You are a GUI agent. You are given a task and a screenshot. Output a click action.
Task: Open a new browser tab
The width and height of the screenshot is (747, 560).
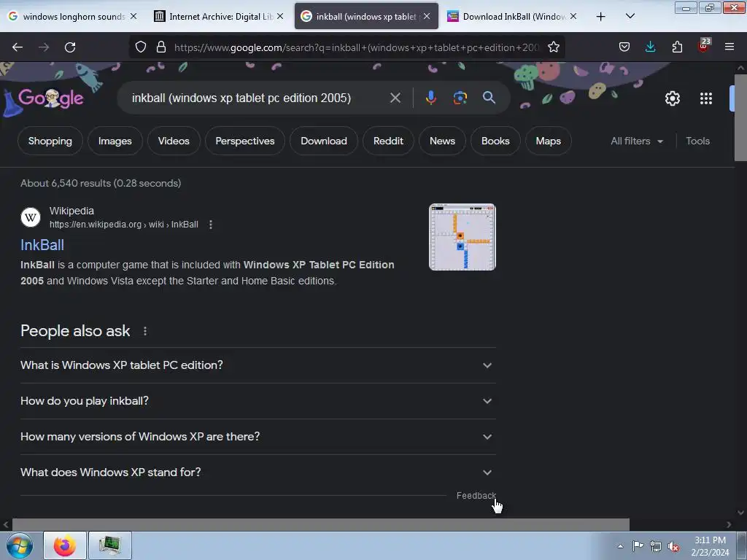pyautogui.click(x=601, y=17)
